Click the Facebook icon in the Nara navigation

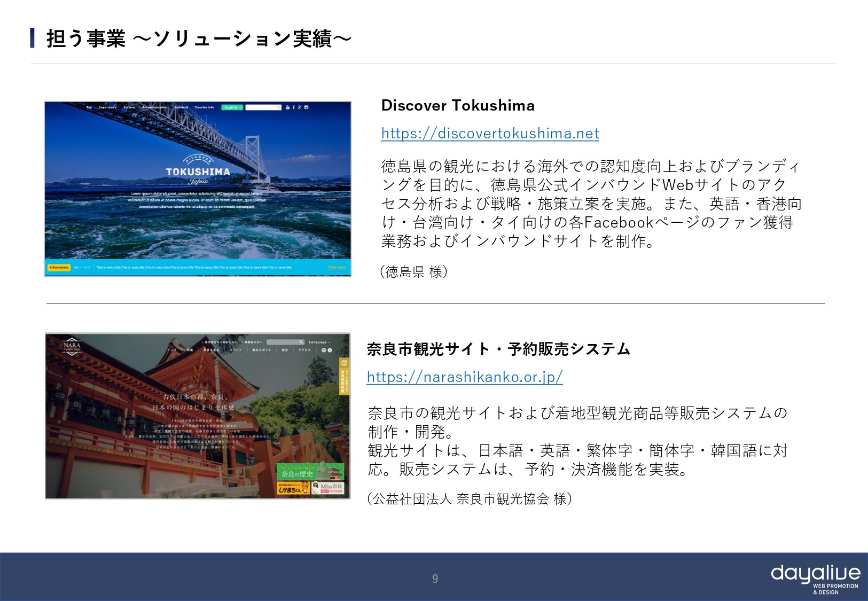pos(330,350)
